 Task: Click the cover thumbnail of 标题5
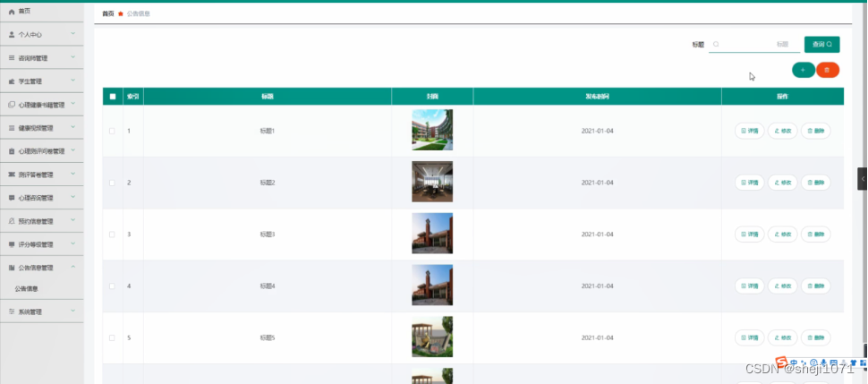tap(432, 337)
